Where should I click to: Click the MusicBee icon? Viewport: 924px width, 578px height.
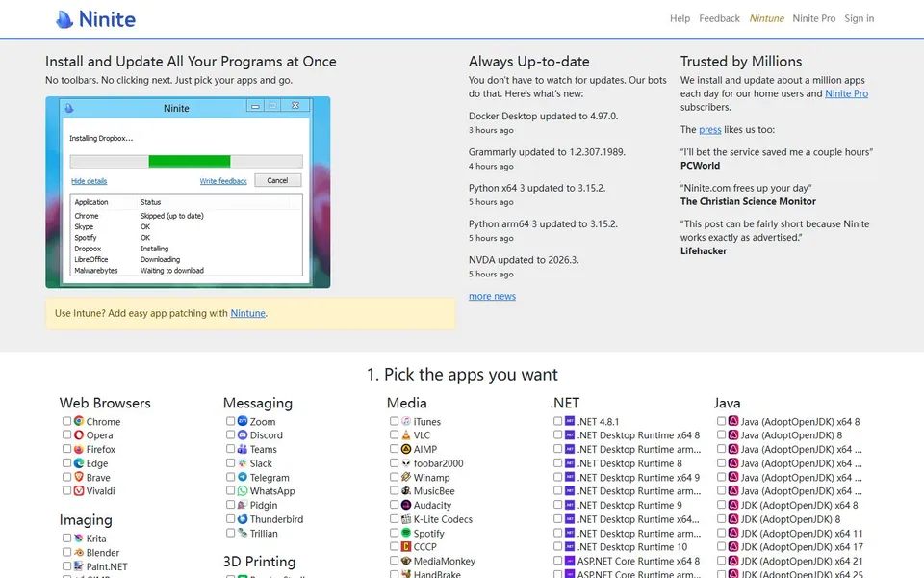406,490
